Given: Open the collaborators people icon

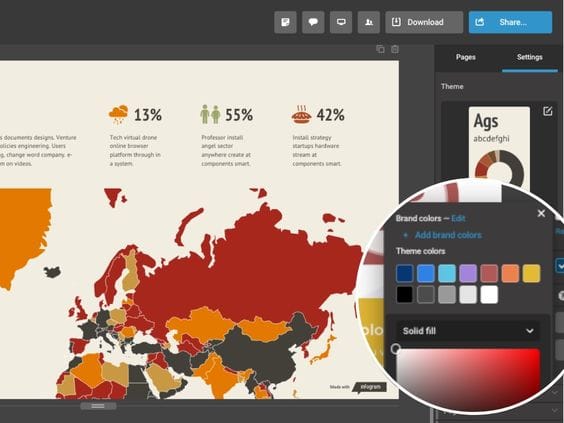Looking at the screenshot, I should [369, 22].
